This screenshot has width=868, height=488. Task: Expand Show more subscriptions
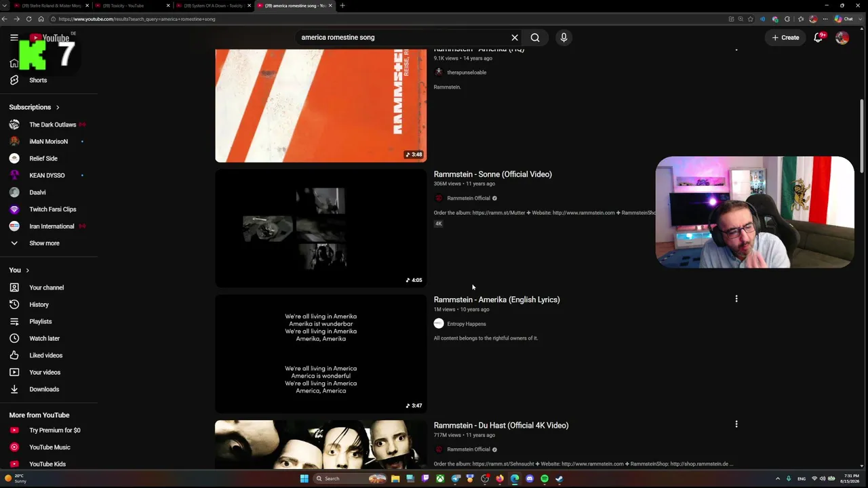point(44,243)
